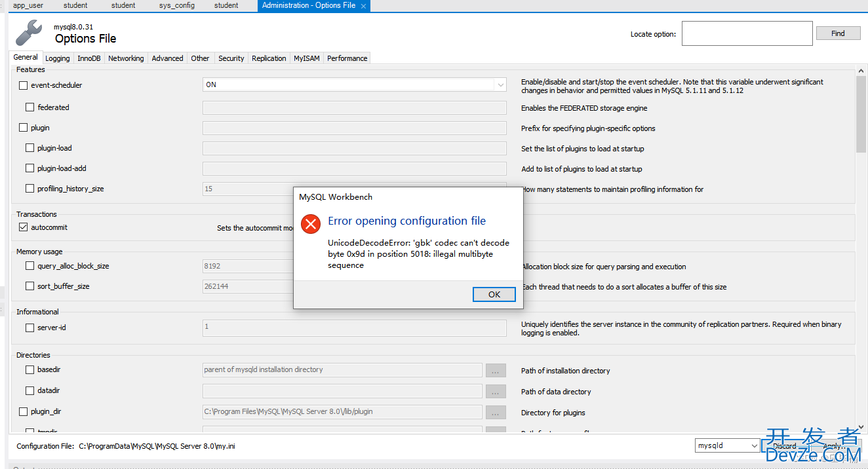Open the Performance tab

(x=347, y=58)
